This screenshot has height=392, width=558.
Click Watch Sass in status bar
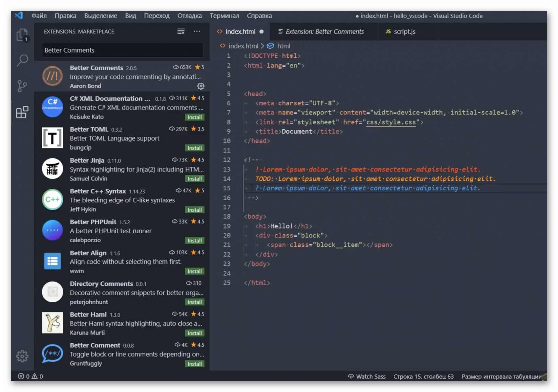click(x=367, y=376)
